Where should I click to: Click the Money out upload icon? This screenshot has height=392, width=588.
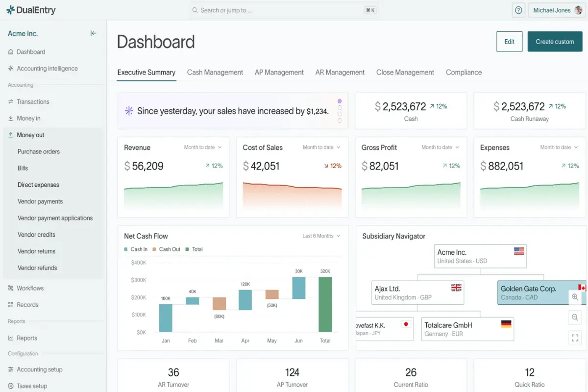11,135
